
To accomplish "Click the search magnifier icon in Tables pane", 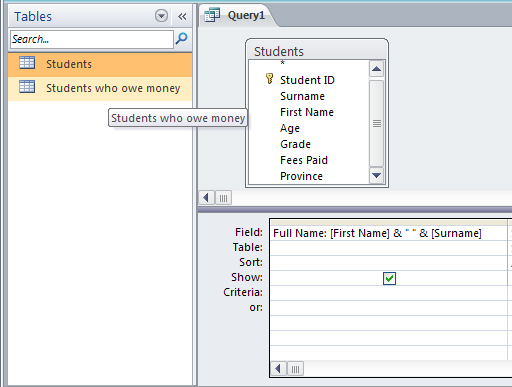I will click(x=182, y=39).
